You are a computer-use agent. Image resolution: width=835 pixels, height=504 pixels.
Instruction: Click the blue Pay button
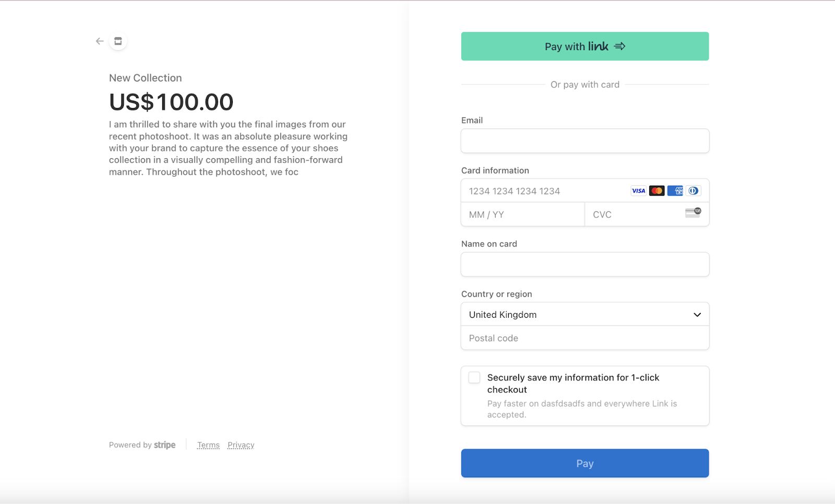coord(584,463)
